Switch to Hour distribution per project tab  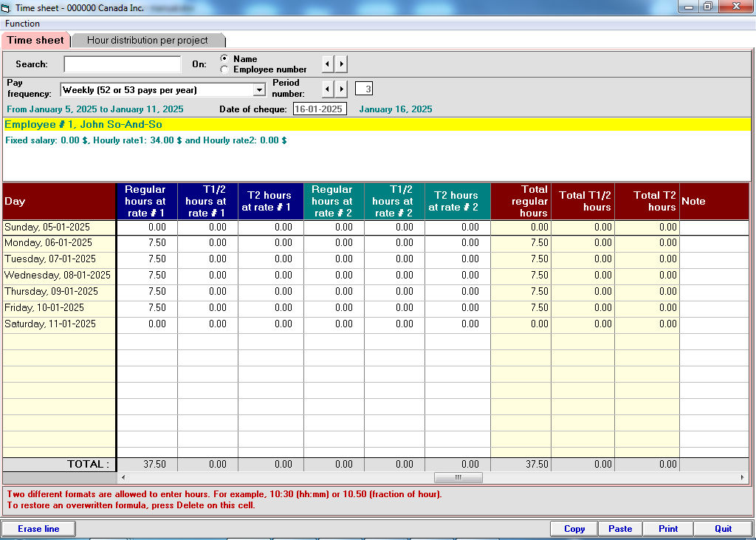click(148, 41)
